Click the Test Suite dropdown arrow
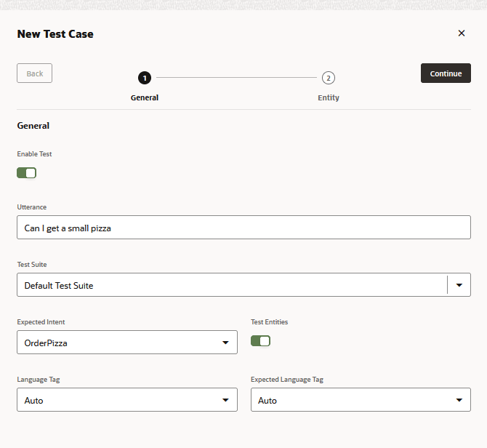The width and height of the screenshot is (487, 448). click(459, 285)
